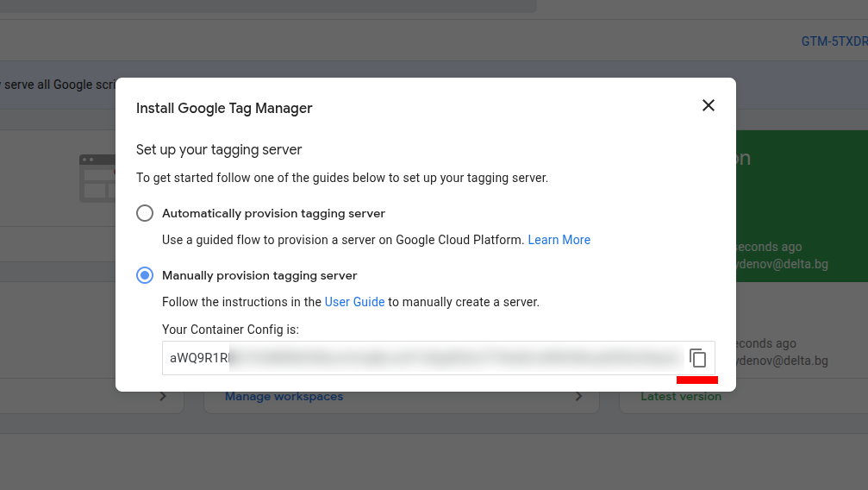Click chevron arrow left of Manage workspaces card

pyautogui.click(x=164, y=397)
